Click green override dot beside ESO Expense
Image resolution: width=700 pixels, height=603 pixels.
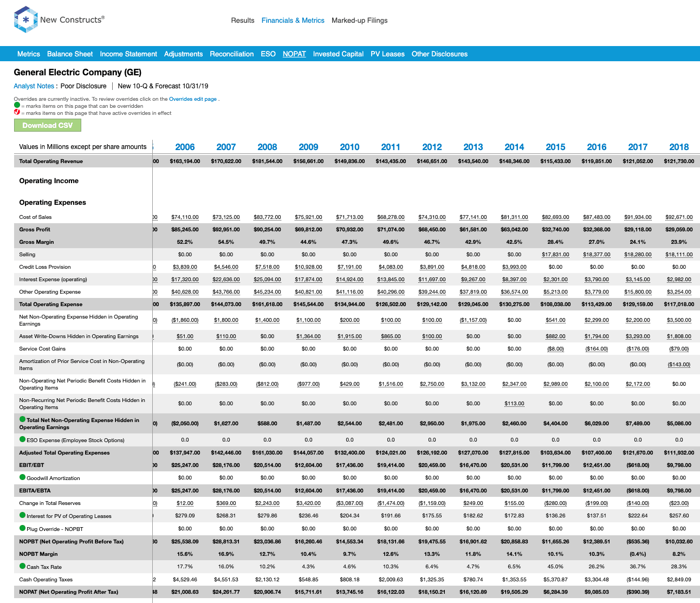click(x=22, y=439)
